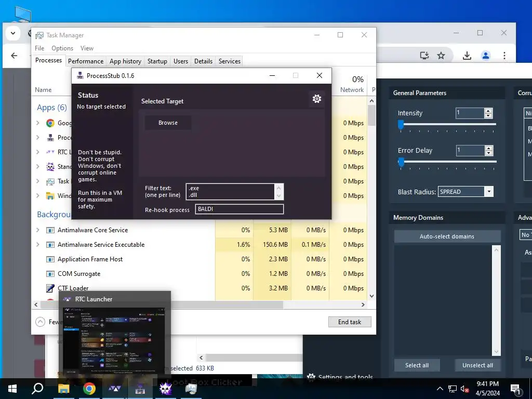Open Chrome three-dot menu
Viewport: 532px width, 399px height.
(504, 56)
